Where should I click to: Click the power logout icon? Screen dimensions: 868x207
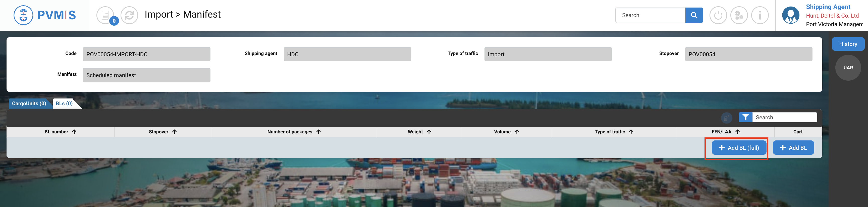tap(718, 15)
